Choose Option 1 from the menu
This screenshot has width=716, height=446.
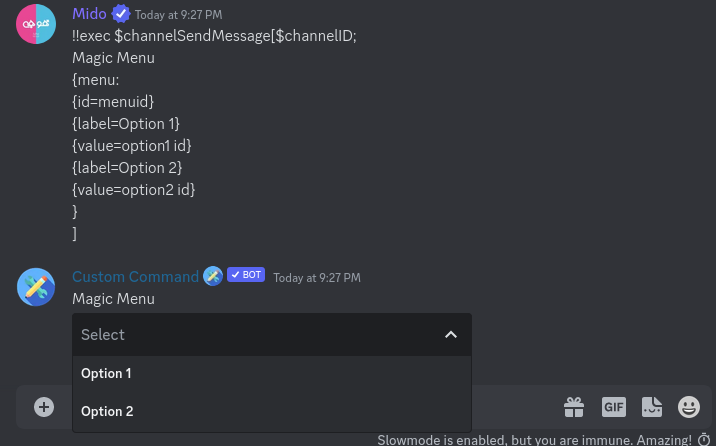[x=272, y=373]
